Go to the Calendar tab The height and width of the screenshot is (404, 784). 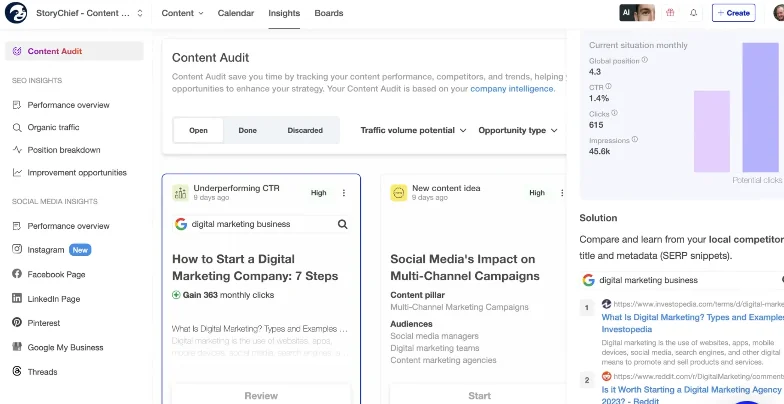[x=235, y=13]
